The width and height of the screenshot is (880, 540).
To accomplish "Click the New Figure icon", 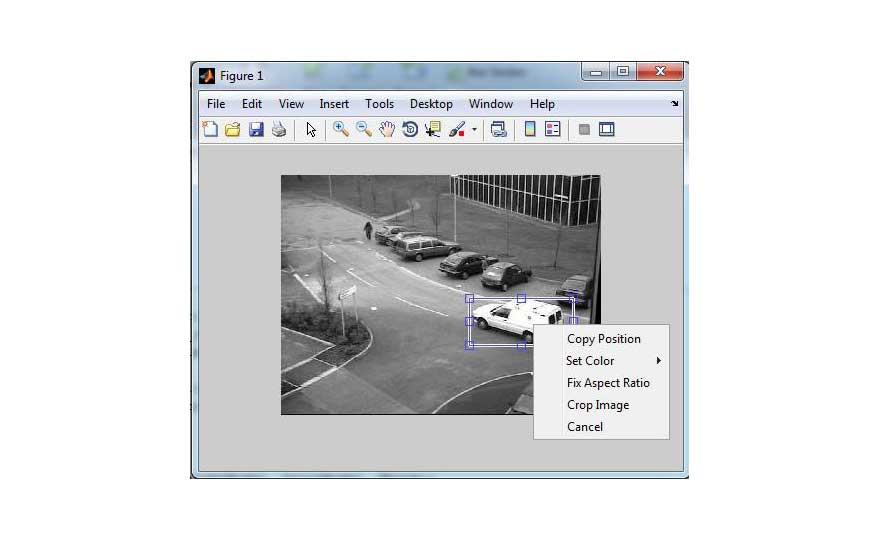I will tap(210, 129).
